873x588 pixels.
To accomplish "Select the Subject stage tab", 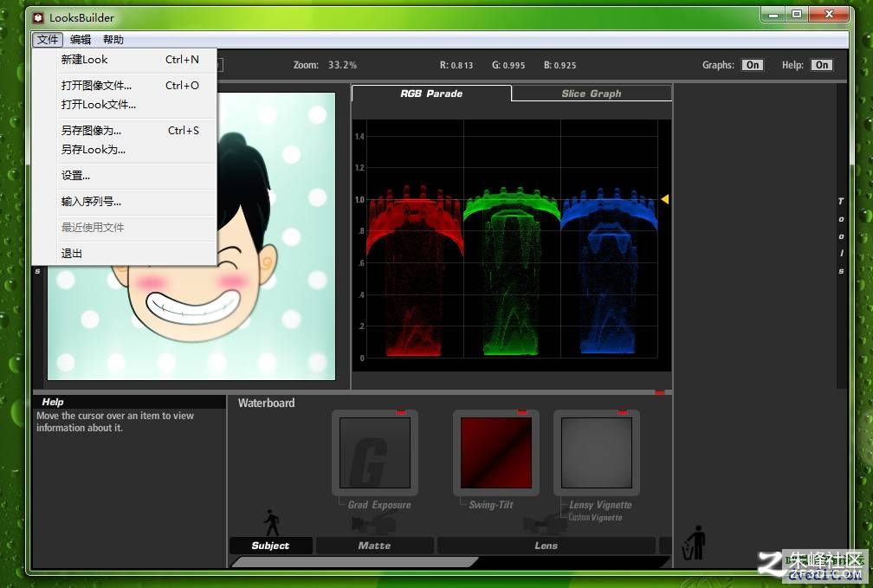I will tap(270, 546).
